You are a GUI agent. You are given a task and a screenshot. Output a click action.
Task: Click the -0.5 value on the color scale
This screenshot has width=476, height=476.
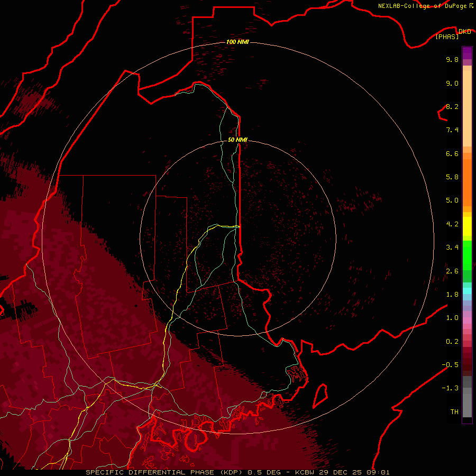[x=450, y=365]
